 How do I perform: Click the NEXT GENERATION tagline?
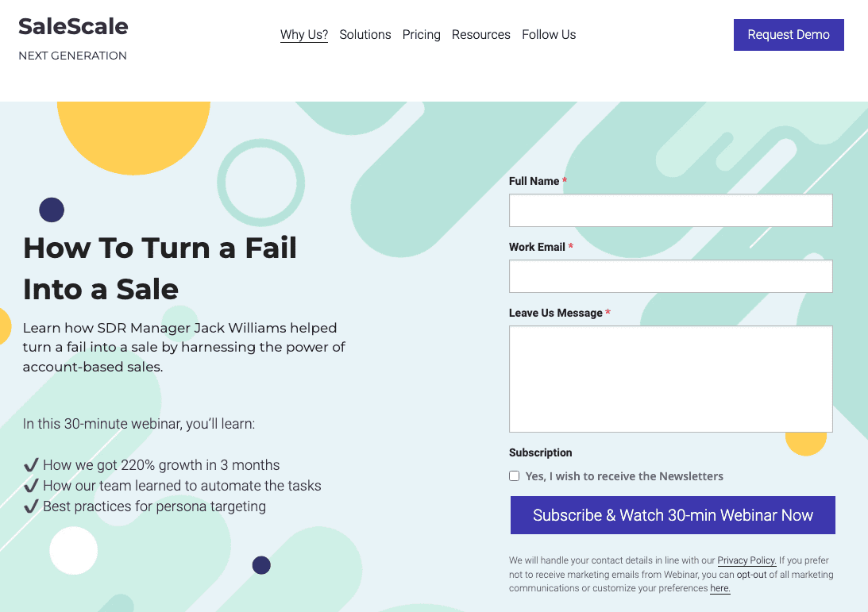[72, 56]
